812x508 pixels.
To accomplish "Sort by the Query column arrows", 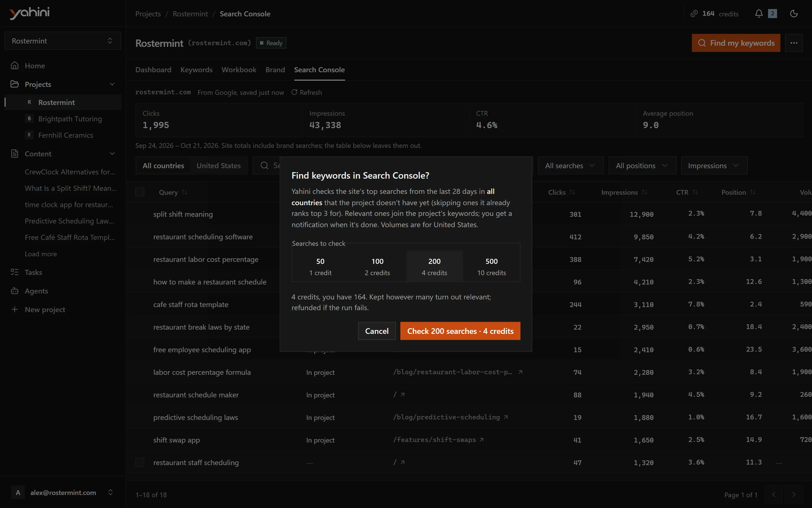I will point(184,192).
